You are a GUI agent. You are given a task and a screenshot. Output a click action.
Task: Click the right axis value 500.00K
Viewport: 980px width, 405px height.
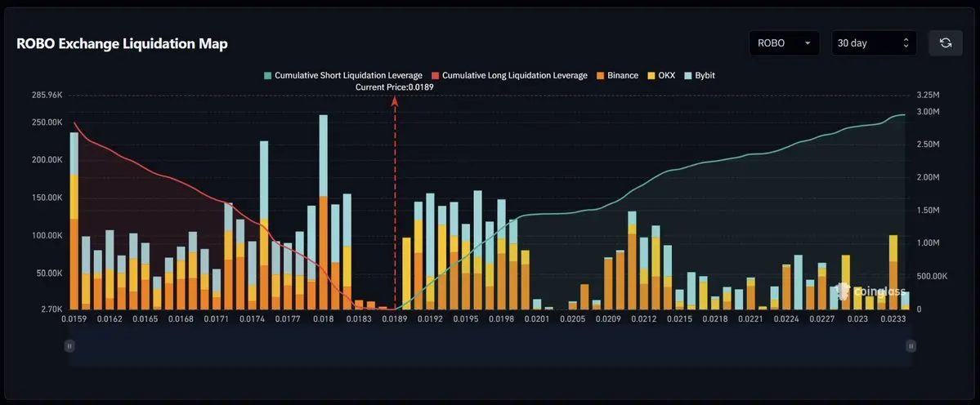pos(931,276)
